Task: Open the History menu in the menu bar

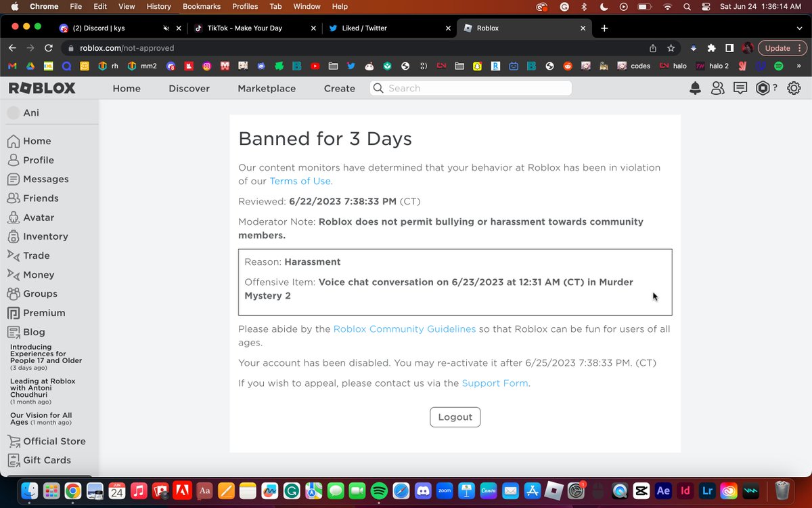Action: (158, 7)
